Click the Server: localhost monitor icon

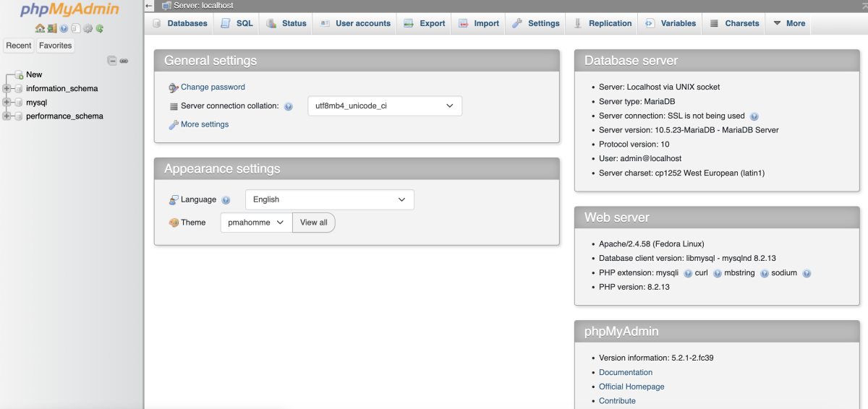(x=166, y=6)
